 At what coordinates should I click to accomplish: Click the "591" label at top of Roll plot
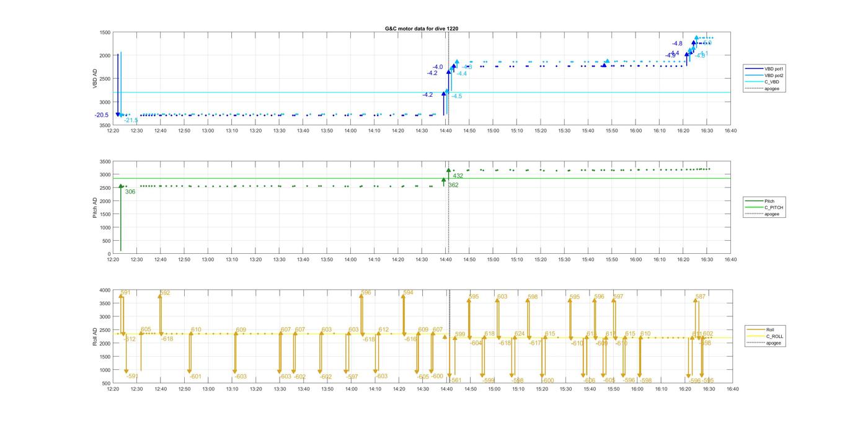tap(125, 292)
